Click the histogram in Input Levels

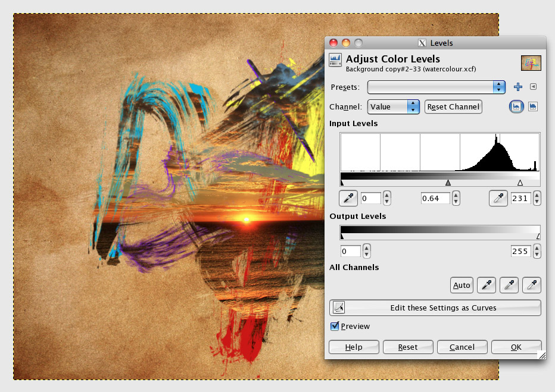(440, 152)
